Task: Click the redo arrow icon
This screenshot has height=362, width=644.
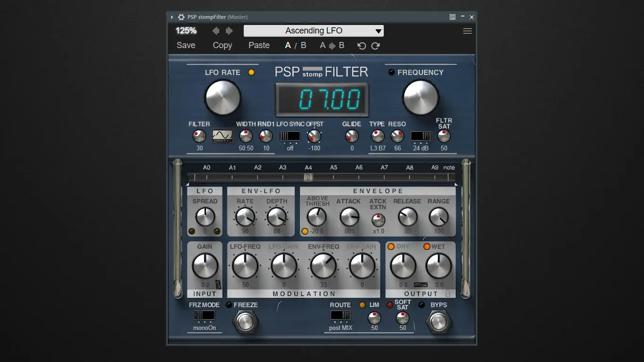Action: pyautogui.click(x=375, y=46)
